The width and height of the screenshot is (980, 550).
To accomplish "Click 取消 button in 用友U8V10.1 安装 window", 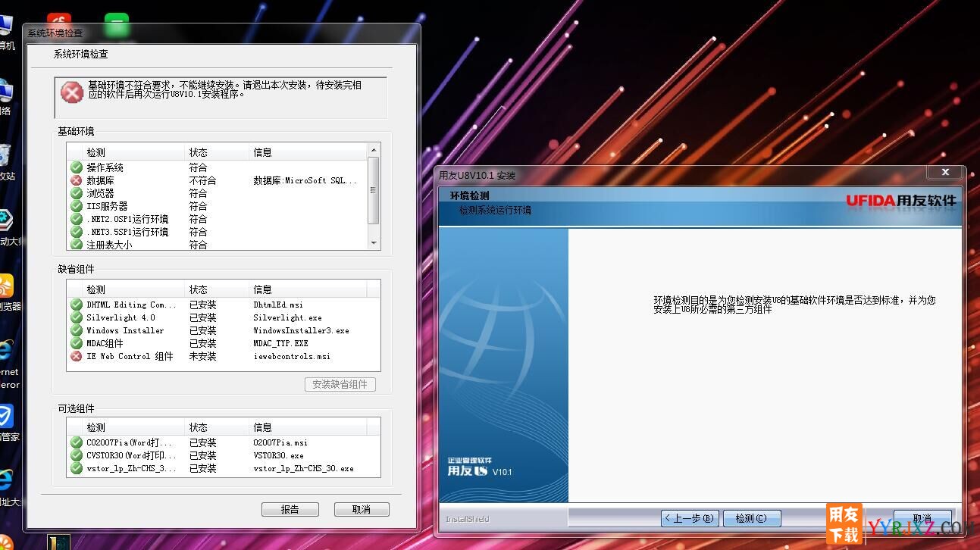I will pos(922,519).
